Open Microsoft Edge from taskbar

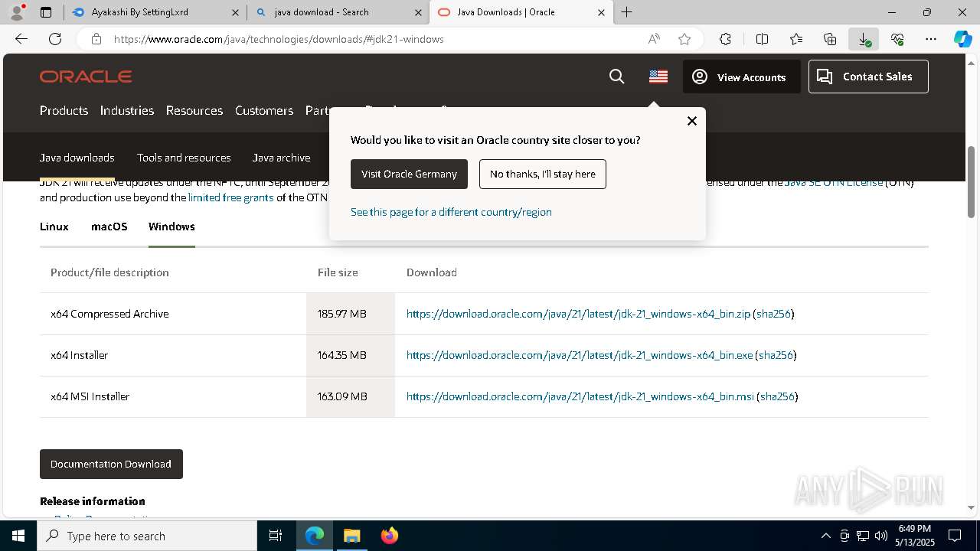pos(315,536)
